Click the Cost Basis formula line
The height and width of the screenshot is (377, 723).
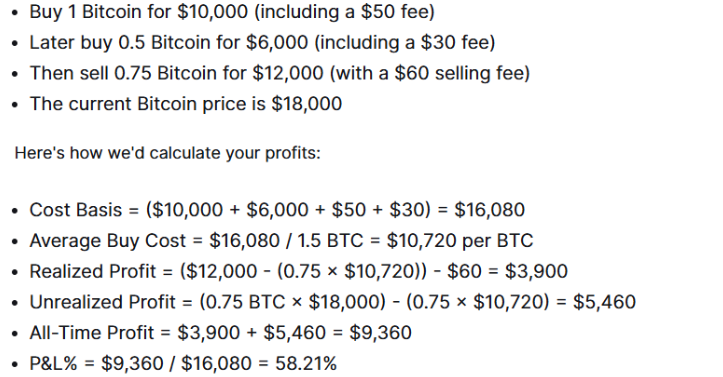[277, 210]
